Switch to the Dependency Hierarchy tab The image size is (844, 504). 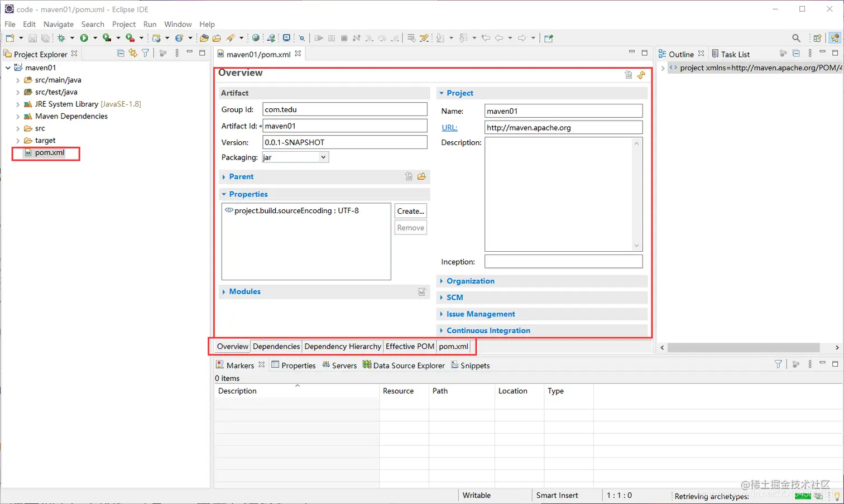(x=343, y=346)
